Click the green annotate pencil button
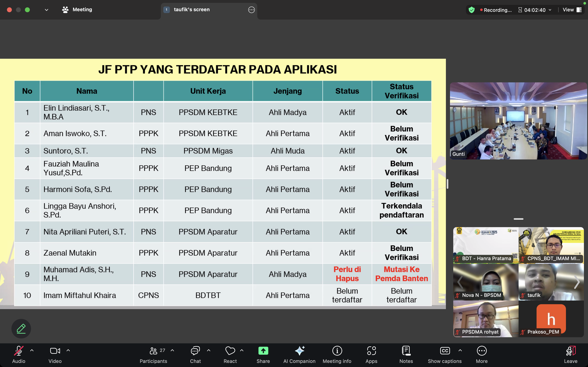Viewport: 588px width, 367px height. pos(21,328)
